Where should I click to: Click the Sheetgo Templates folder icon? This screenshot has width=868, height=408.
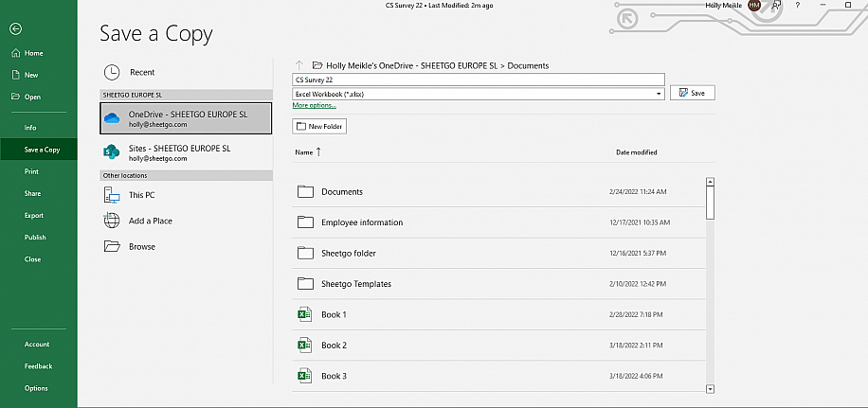pyautogui.click(x=305, y=284)
